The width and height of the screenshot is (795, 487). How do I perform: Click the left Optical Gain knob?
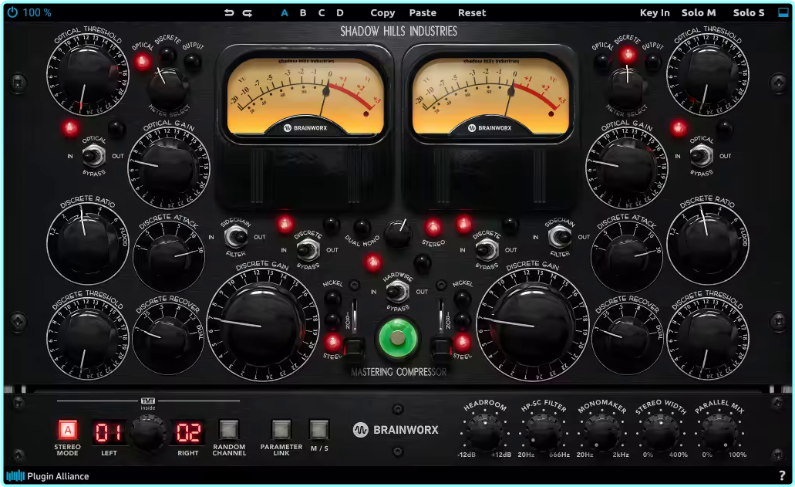pos(169,166)
